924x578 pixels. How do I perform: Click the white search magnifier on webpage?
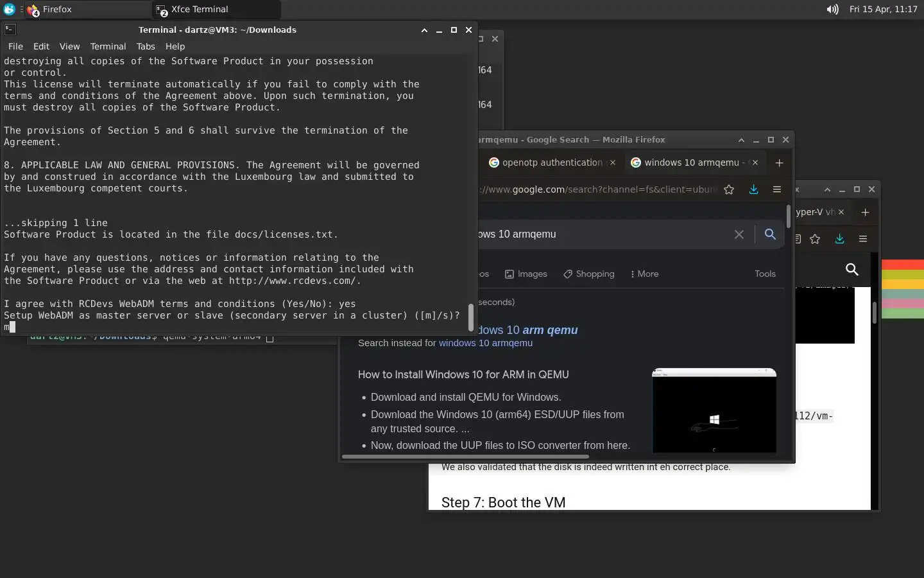pos(852,269)
